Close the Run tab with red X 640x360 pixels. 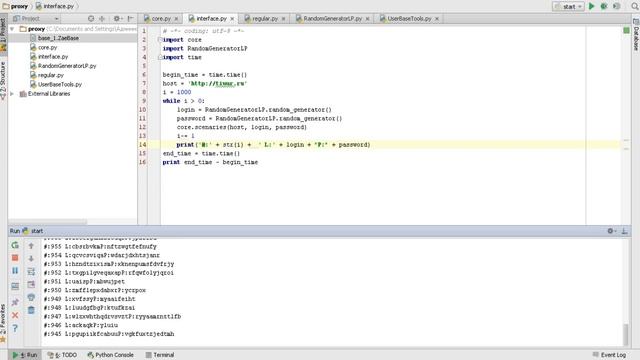[15, 316]
